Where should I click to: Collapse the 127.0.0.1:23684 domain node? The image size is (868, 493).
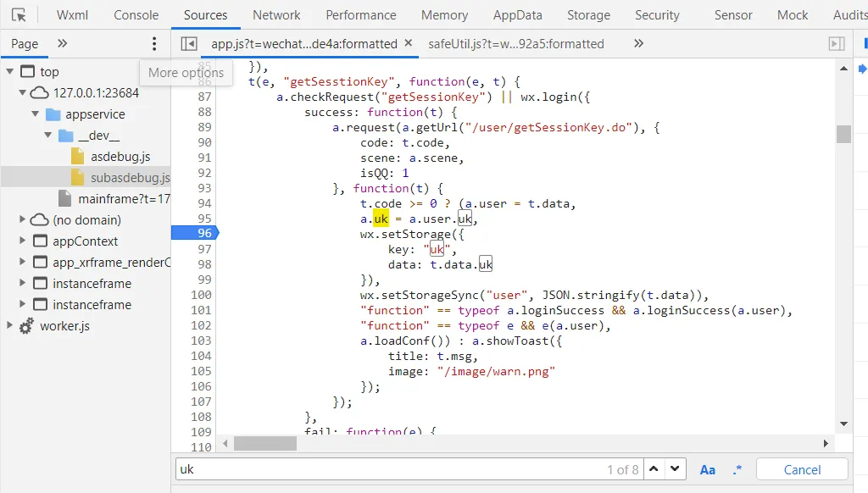(22, 92)
